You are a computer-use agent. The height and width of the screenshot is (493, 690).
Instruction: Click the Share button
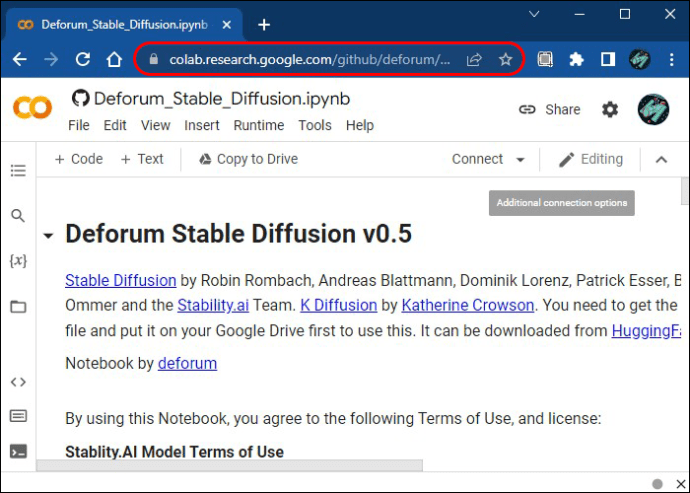[x=550, y=109]
